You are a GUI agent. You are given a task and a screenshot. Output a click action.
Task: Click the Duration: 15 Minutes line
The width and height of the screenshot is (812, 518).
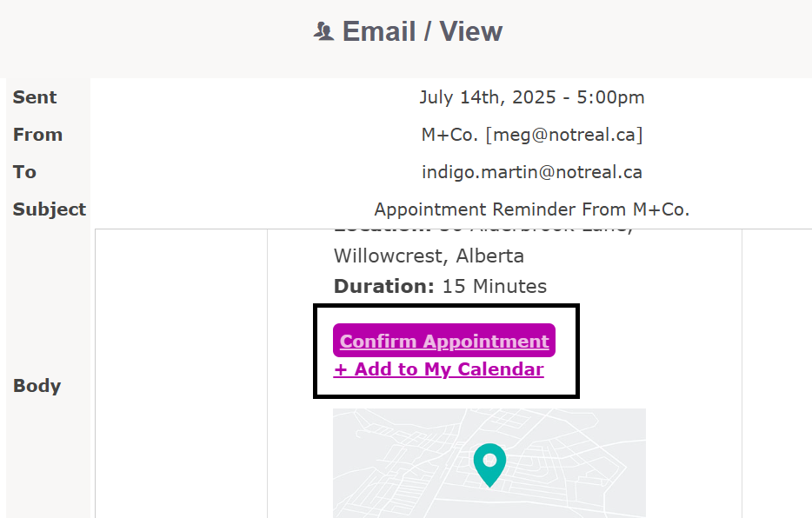[x=440, y=286]
